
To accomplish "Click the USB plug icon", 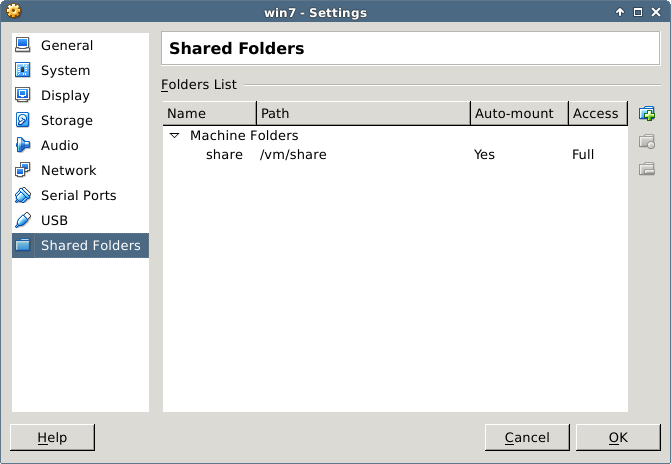I will pos(23,221).
